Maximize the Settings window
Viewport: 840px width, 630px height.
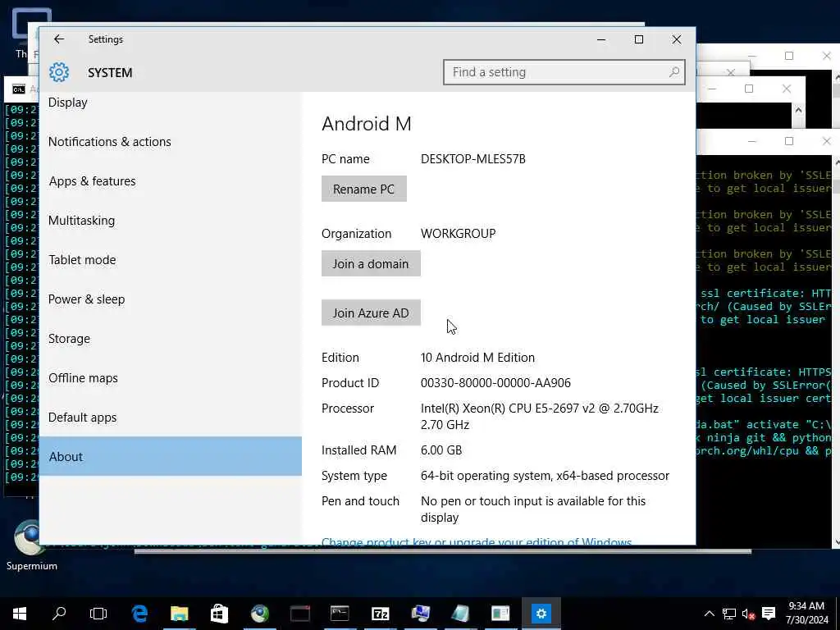click(x=638, y=39)
